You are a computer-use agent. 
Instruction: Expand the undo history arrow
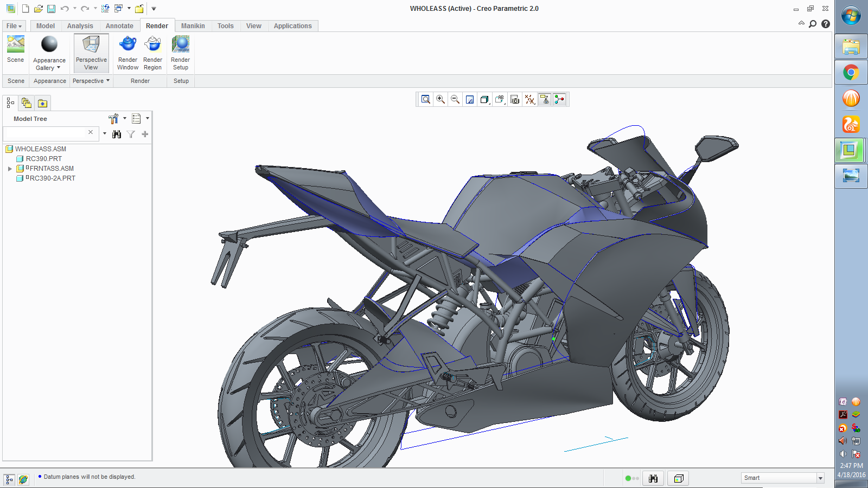74,9
